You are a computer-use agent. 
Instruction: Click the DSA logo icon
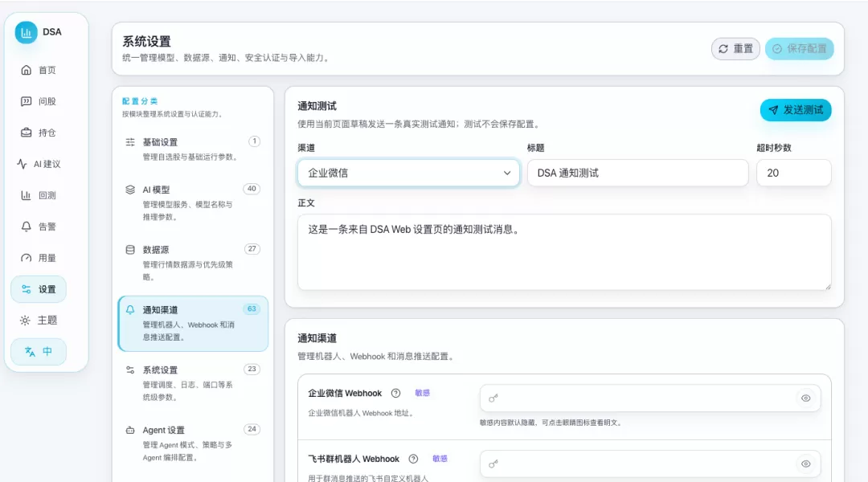[26, 32]
